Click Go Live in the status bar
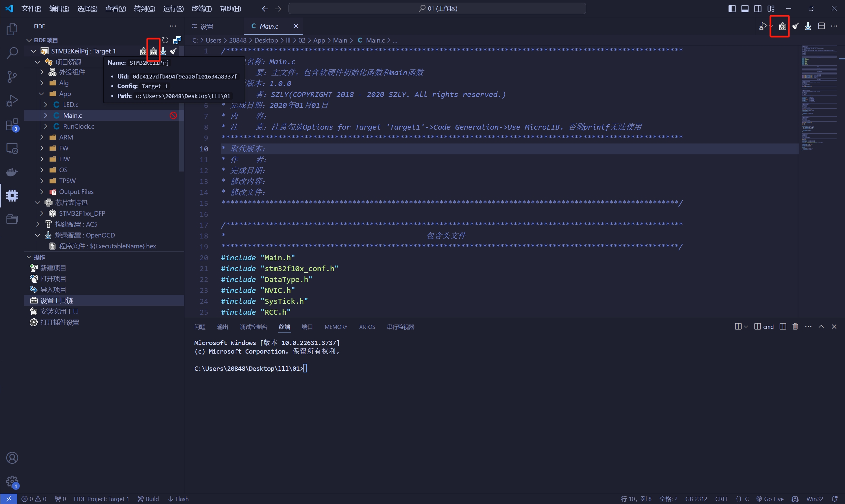This screenshot has width=845, height=504. click(770, 499)
